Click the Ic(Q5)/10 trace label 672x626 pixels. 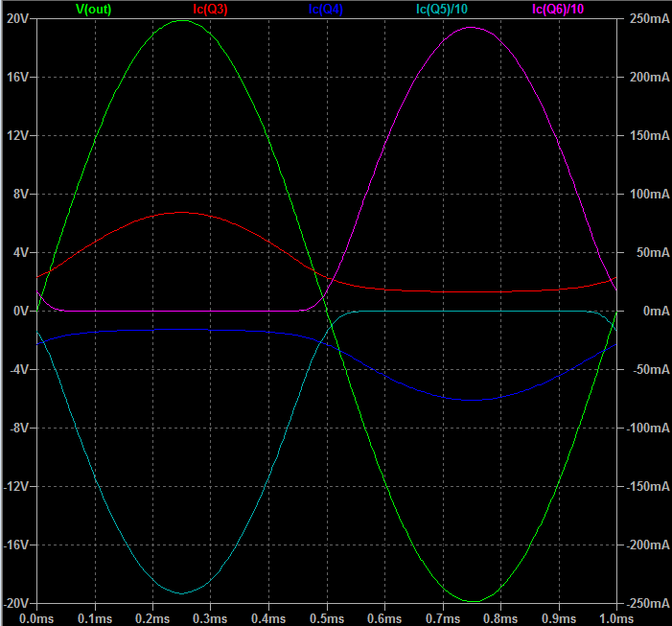tap(442, 9)
